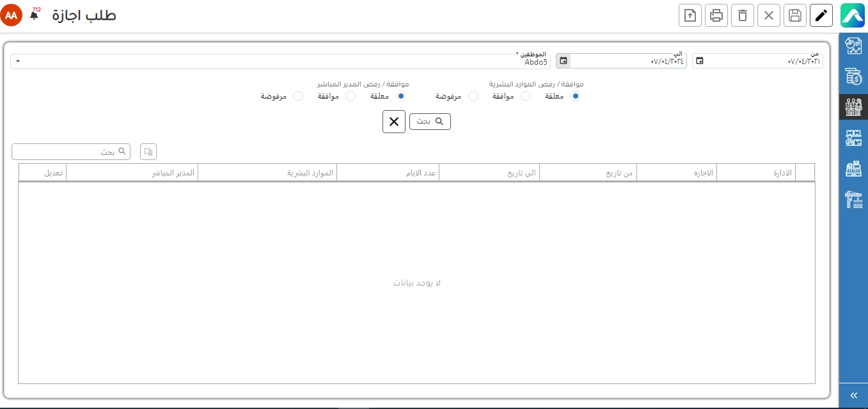Image resolution: width=868 pixels, height=409 pixels.
Task: Collapse the sidebar with double chevron
Action: (853, 396)
